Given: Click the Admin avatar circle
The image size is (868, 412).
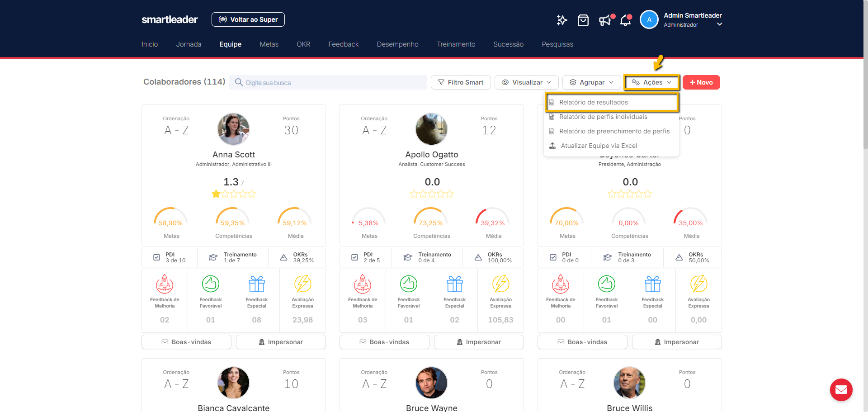Looking at the screenshot, I should [649, 19].
